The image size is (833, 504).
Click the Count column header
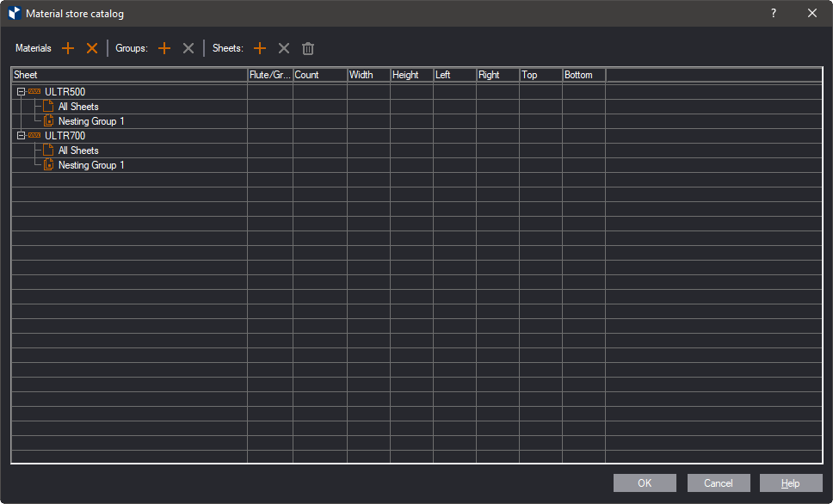tap(319, 75)
